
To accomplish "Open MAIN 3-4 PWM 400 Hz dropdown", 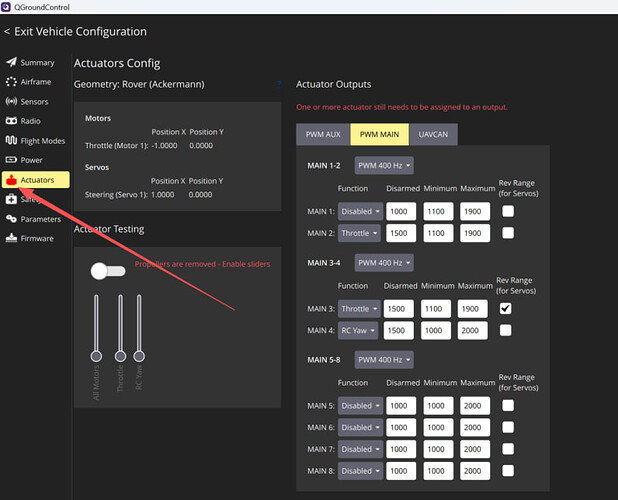I will click(384, 263).
